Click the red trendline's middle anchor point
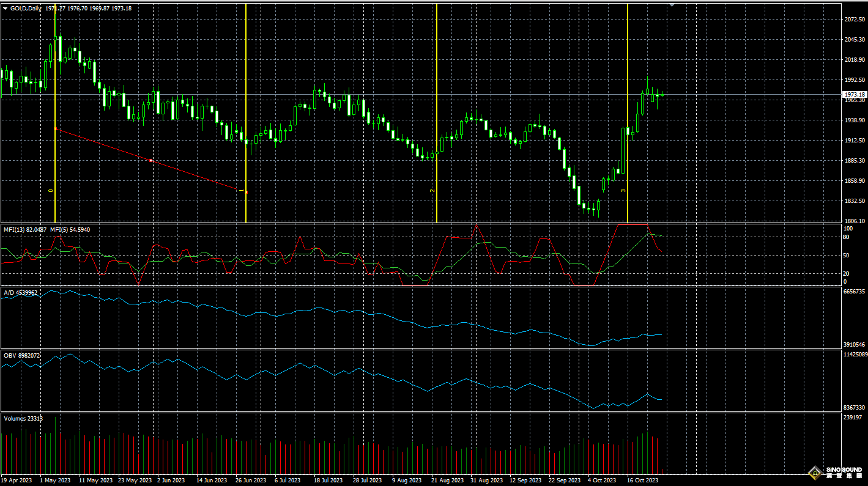Viewport: 868px width, 486px height. point(151,161)
